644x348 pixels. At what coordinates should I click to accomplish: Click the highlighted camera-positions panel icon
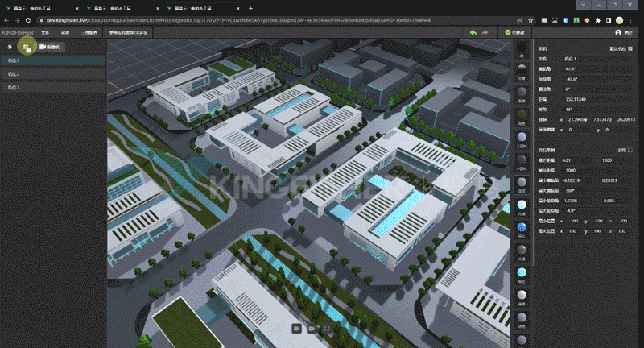point(27,48)
